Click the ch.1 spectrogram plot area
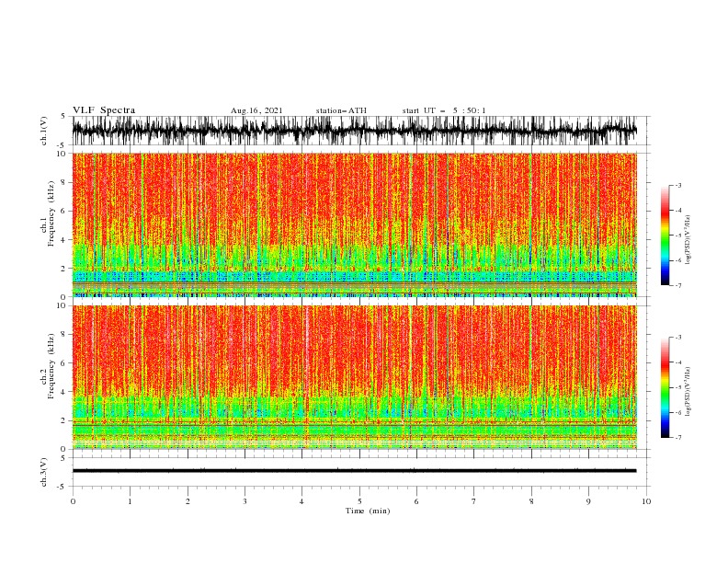The image size is (728, 563). [x=354, y=224]
